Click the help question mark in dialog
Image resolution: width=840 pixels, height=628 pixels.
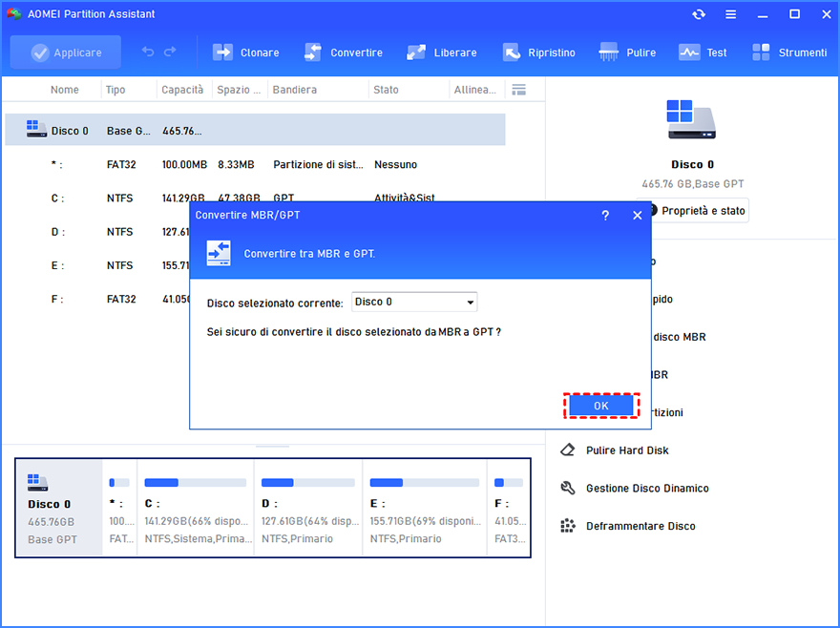coord(605,216)
